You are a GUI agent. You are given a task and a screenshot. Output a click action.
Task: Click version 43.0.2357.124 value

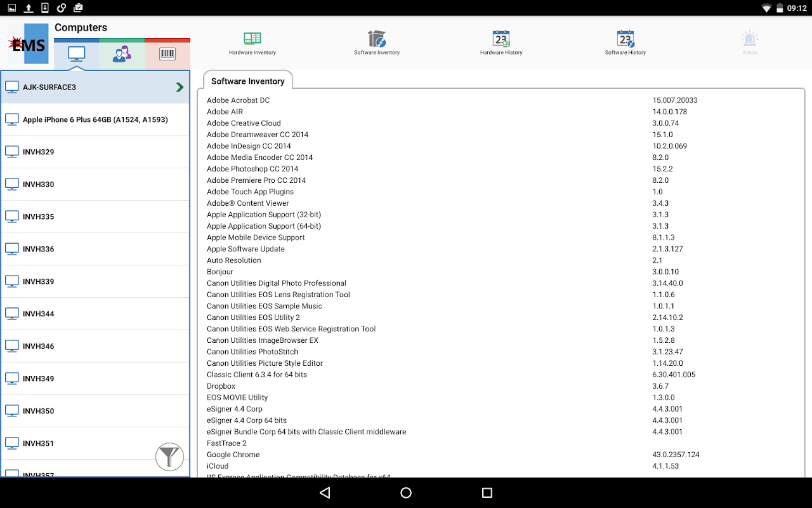tap(676, 455)
